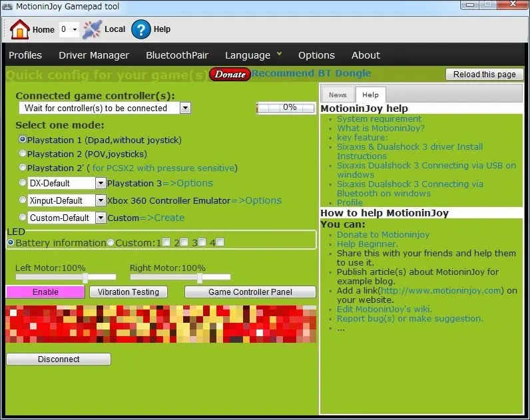
Task: Click the Local satellite icon
Action: pyautogui.click(x=92, y=29)
